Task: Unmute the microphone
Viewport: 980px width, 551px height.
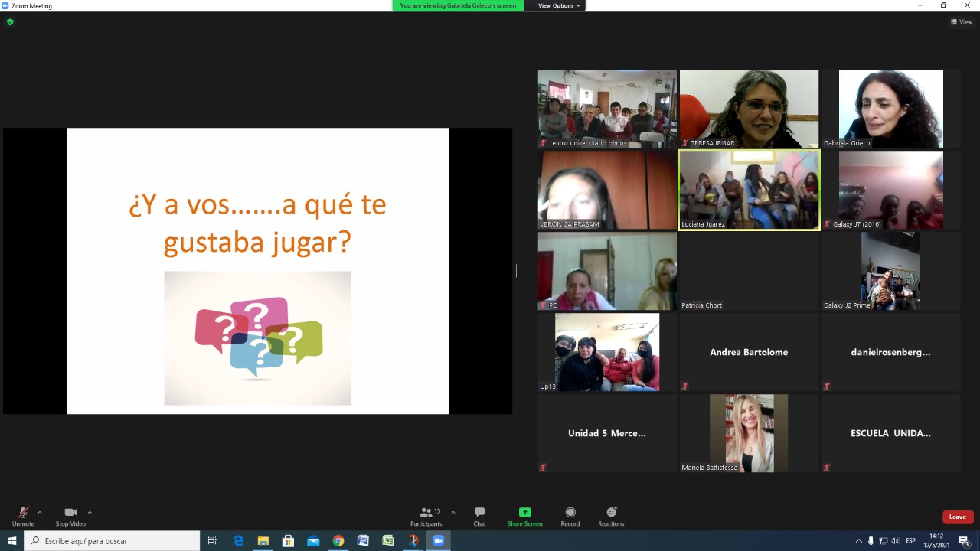Action: click(x=23, y=516)
